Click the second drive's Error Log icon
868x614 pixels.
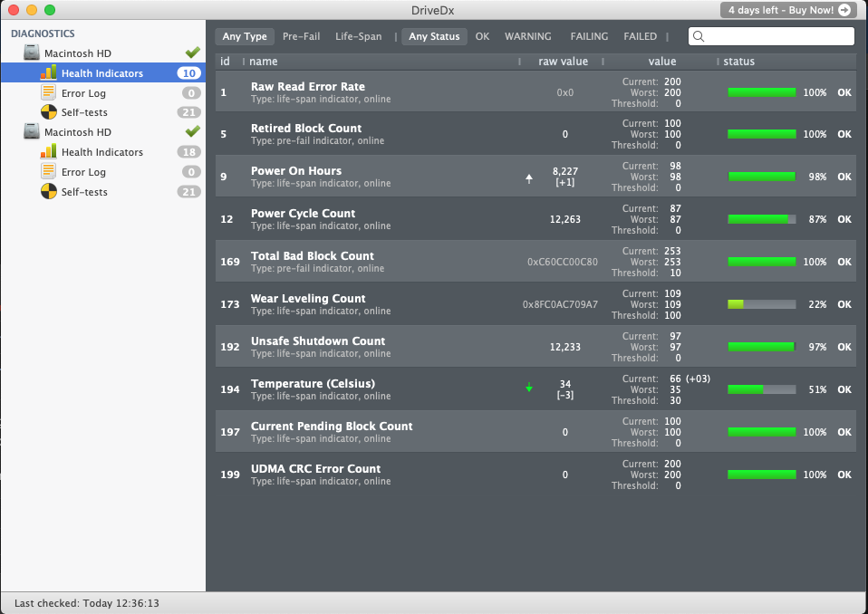click(x=49, y=171)
